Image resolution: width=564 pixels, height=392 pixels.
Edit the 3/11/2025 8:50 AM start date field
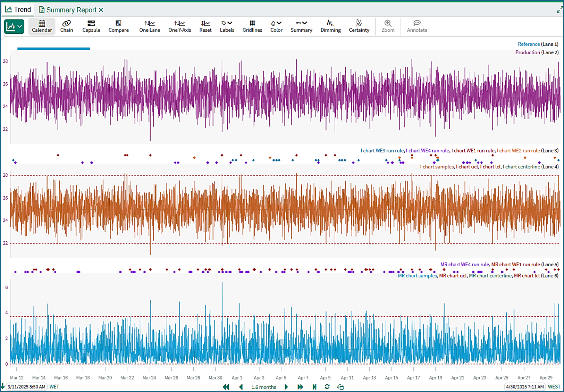coord(26,386)
